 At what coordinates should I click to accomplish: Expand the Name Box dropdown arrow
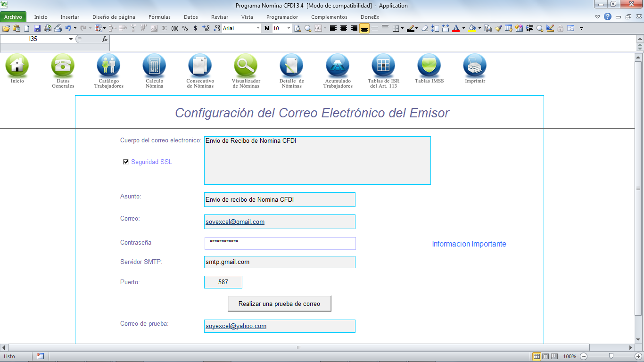pos(71,39)
